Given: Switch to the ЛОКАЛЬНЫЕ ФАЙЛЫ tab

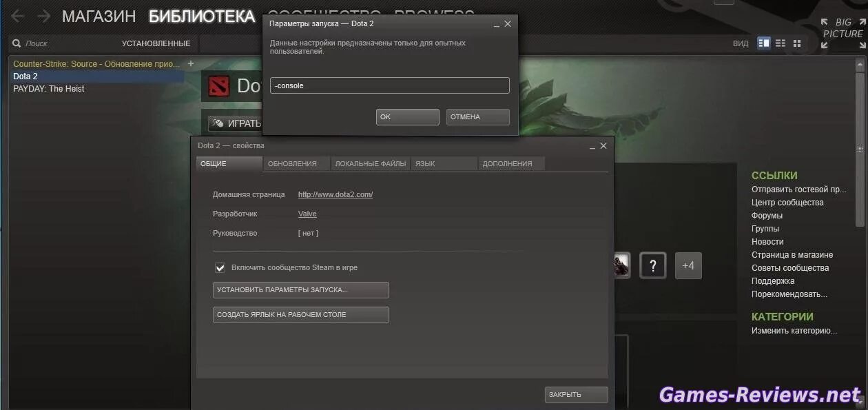Looking at the screenshot, I should click(x=371, y=163).
